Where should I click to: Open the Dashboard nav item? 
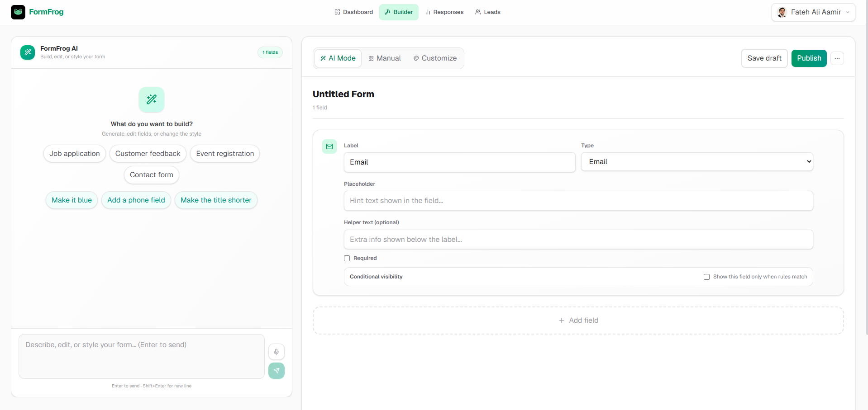[x=354, y=12]
